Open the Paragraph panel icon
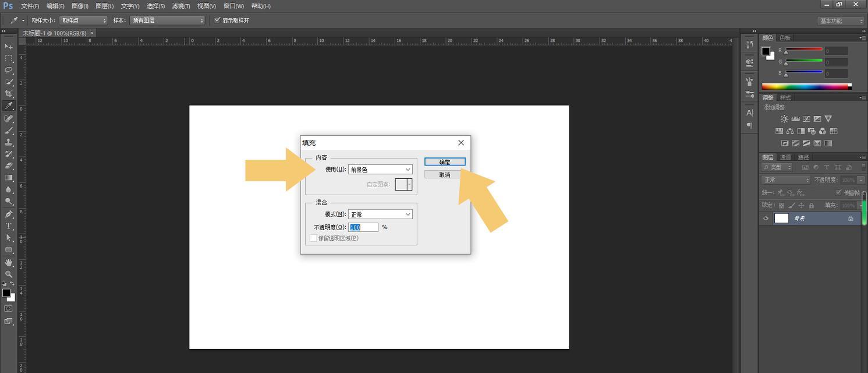 click(x=749, y=125)
